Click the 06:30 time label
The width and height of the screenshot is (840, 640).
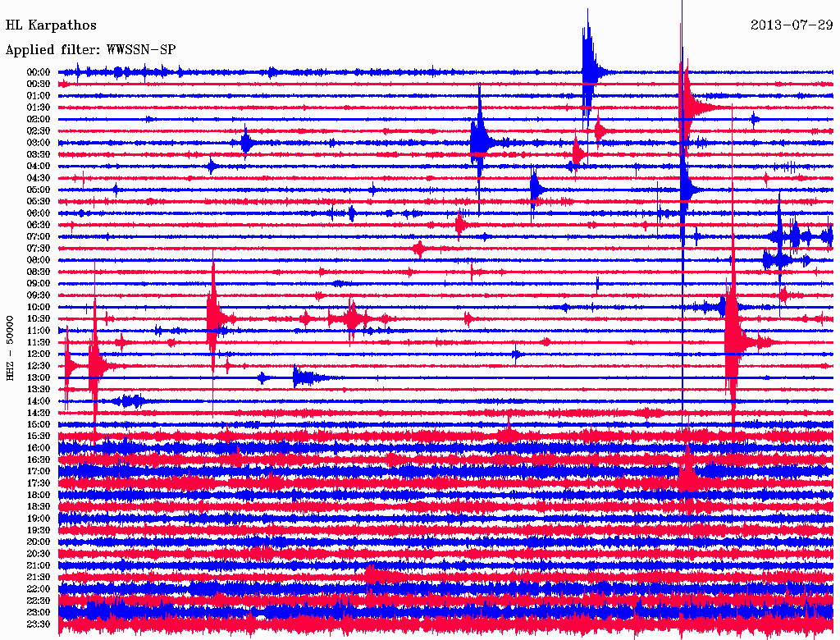[x=39, y=225]
